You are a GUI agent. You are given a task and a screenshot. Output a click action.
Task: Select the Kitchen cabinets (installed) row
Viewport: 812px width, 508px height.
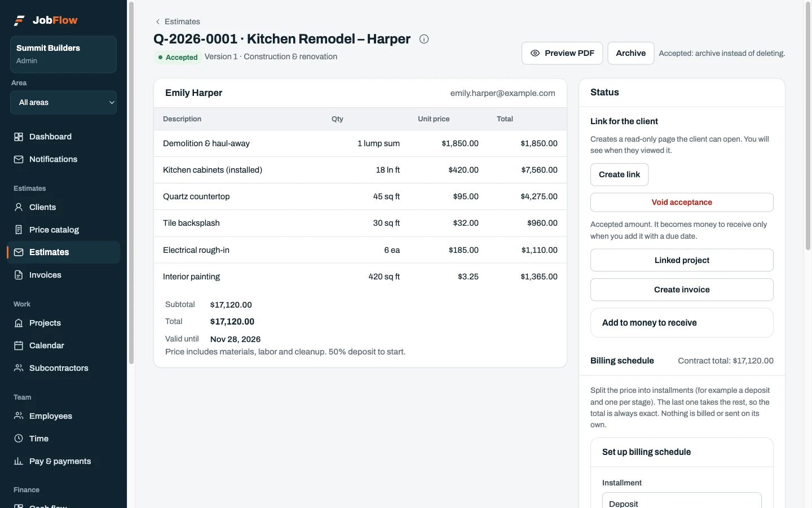pos(360,170)
